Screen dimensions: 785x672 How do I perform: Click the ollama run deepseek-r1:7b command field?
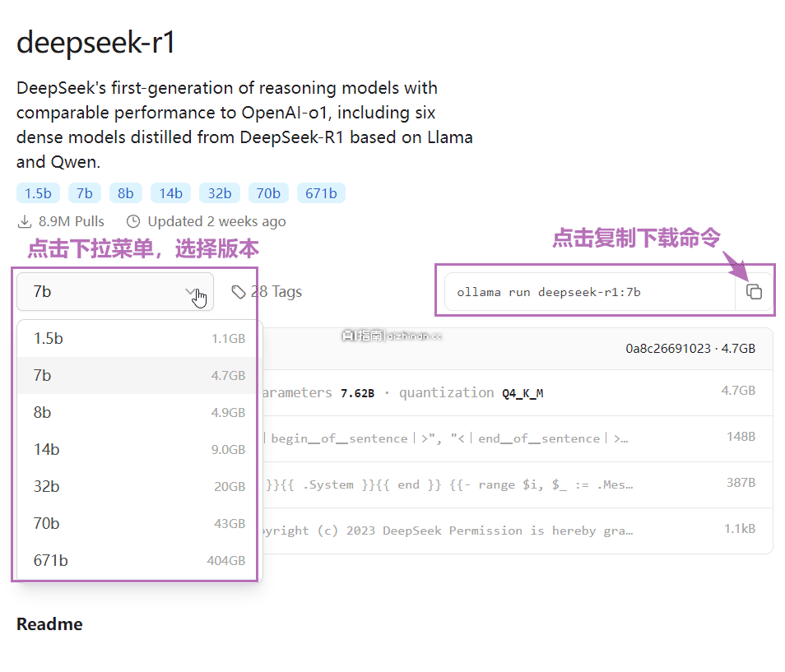pos(589,292)
